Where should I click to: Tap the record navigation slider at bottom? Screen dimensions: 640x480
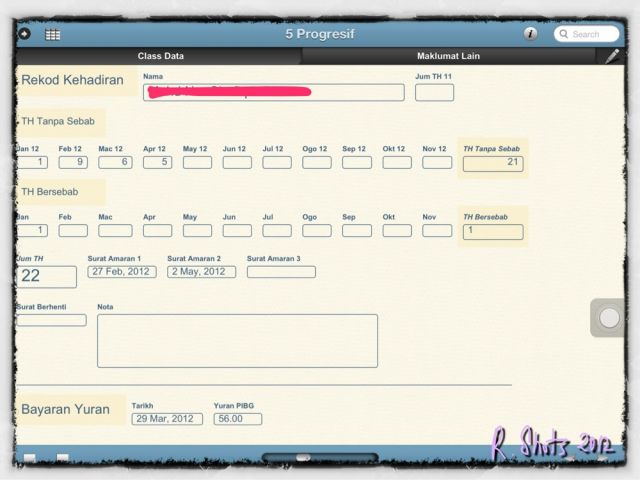[319, 458]
